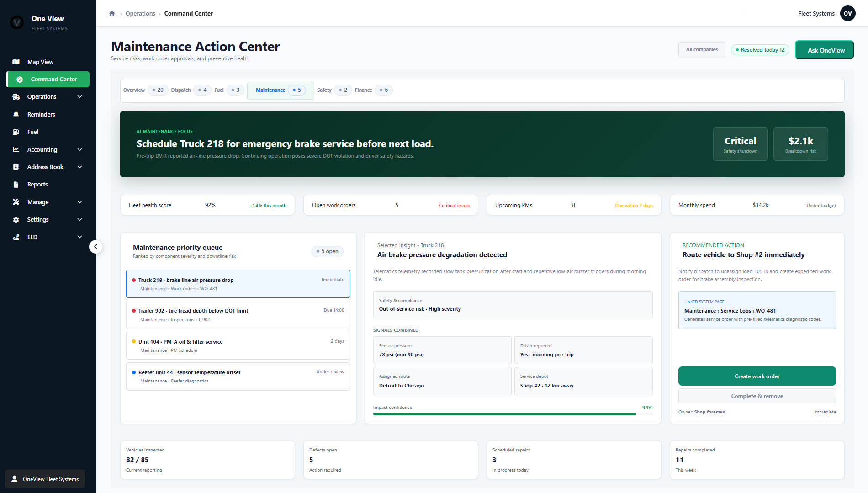This screenshot has width=868, height=493.
Task: Click the Open work orders card
Action: (391, 205)
